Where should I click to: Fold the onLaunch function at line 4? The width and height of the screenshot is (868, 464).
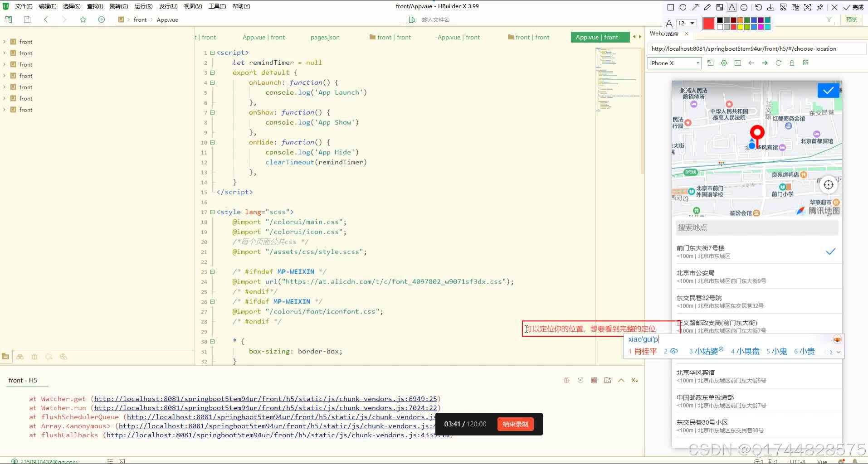coord(212,82)
